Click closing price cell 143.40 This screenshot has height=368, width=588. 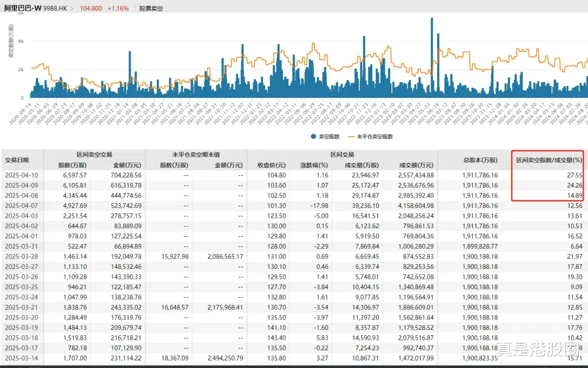pyautogui.click(x=277, y=338)
